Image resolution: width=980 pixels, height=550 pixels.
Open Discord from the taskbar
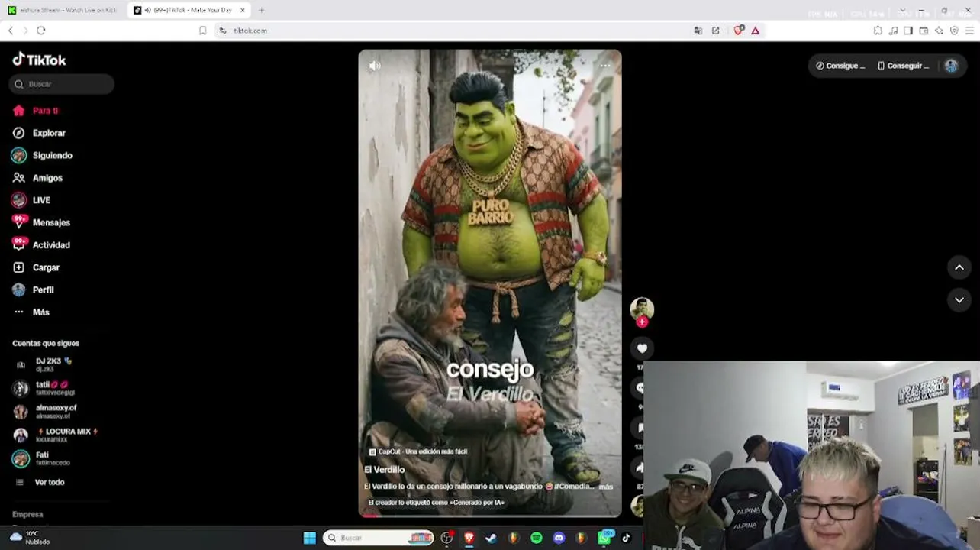559,538
